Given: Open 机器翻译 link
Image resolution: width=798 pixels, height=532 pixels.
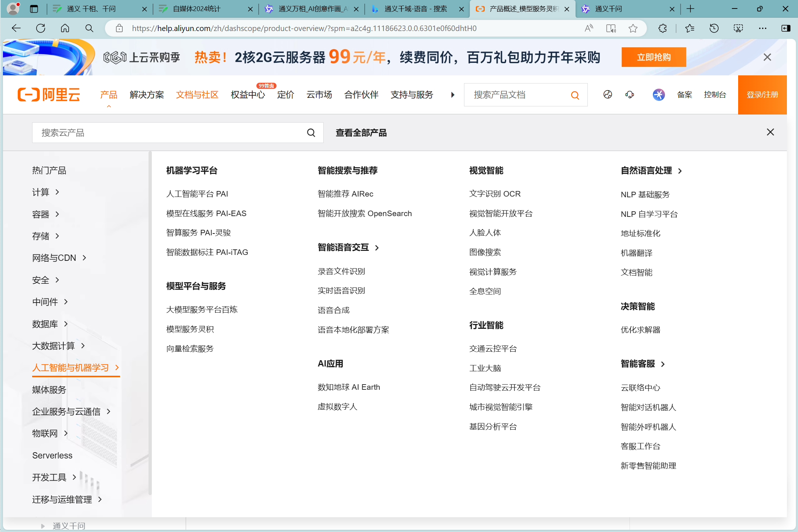Looking at the screenshot, I should (x=637, y=253).
